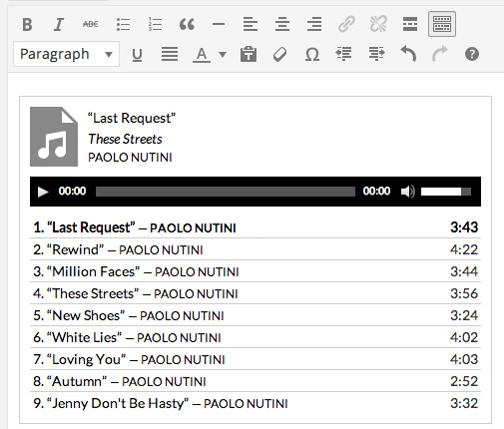504x429 pixels.
Task: Select track 9 "Jenny Don't Be Hasty"
Action: pyautogui.click(x=255, y=403)
